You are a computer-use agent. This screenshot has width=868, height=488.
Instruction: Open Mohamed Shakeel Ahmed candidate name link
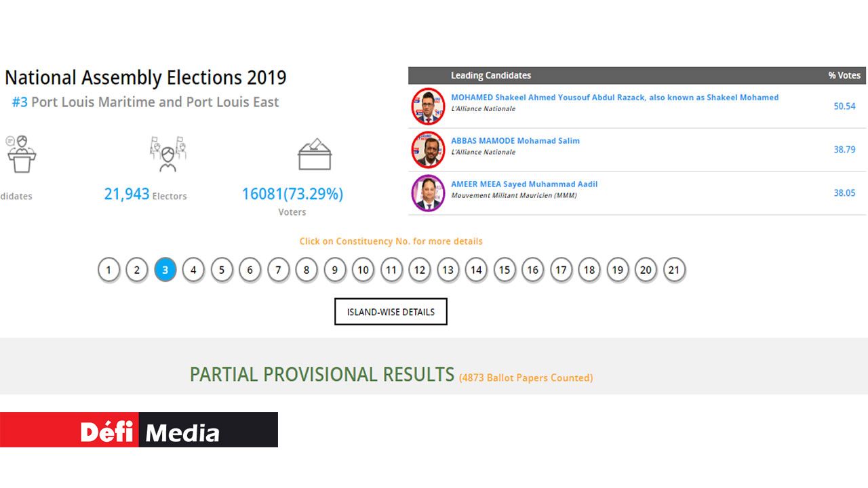click(x=614, y=98)
